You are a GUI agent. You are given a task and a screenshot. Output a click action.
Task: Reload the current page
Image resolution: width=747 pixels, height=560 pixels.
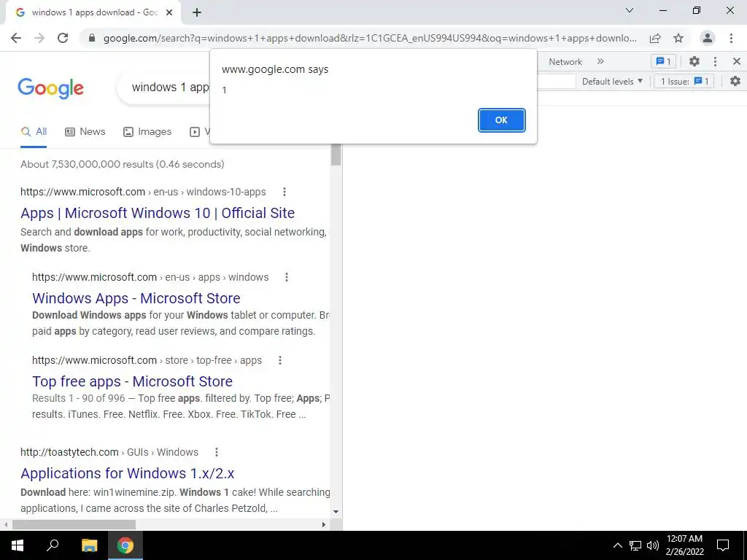click(x=63, y=38)
